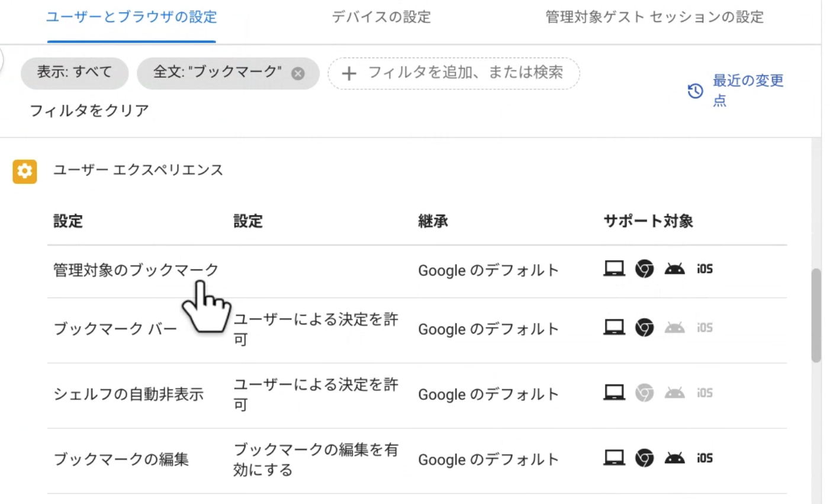Image resolution: width=830 pixels, height=504 pixels.
Task: Switch to デバイスの設定 tab
Action: [381, 17]
